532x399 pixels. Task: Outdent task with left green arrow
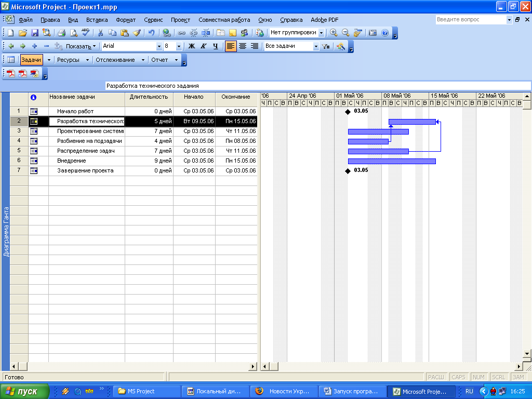tap(11, 46)
